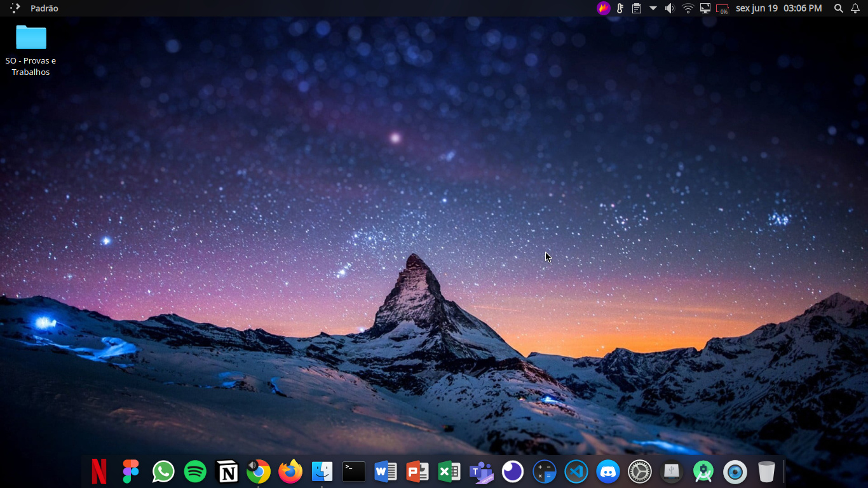The width and height of the screenshot is (868, 488).
Task: Open the Wi-Fi network menu
Action: [688, 8]
